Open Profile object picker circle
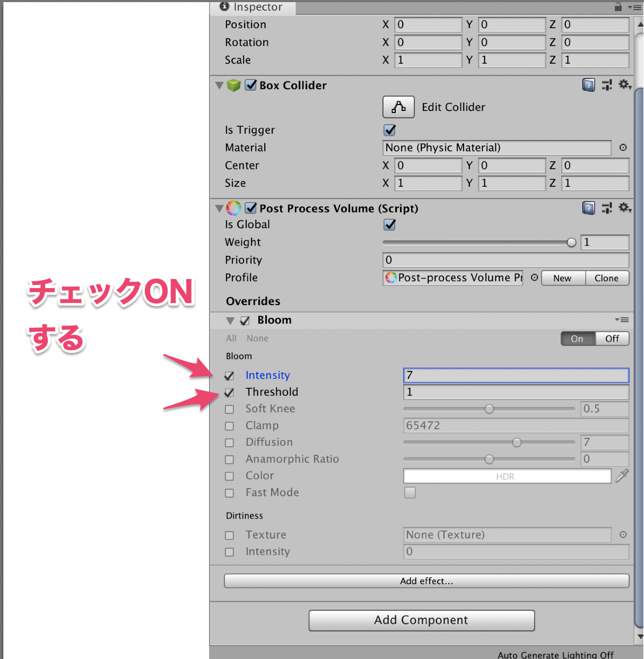Viewport: 644px width, 659px height. [534, 278]
